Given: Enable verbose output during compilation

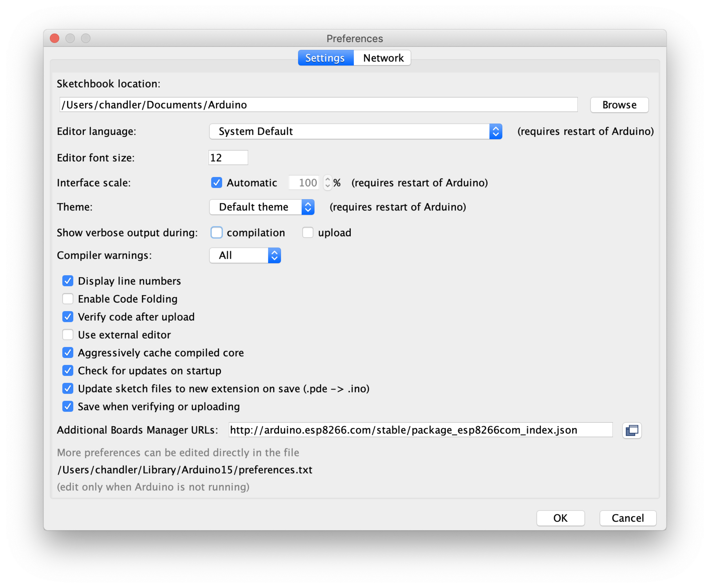Looking at the screenshot, I should pyautogui.click(x=216, y=232).
